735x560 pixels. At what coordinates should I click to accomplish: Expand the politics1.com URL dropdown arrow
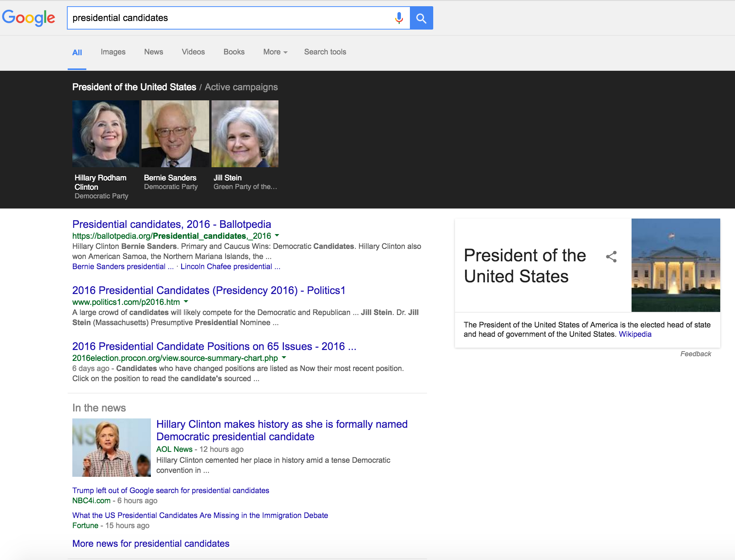tap(186, 302)
